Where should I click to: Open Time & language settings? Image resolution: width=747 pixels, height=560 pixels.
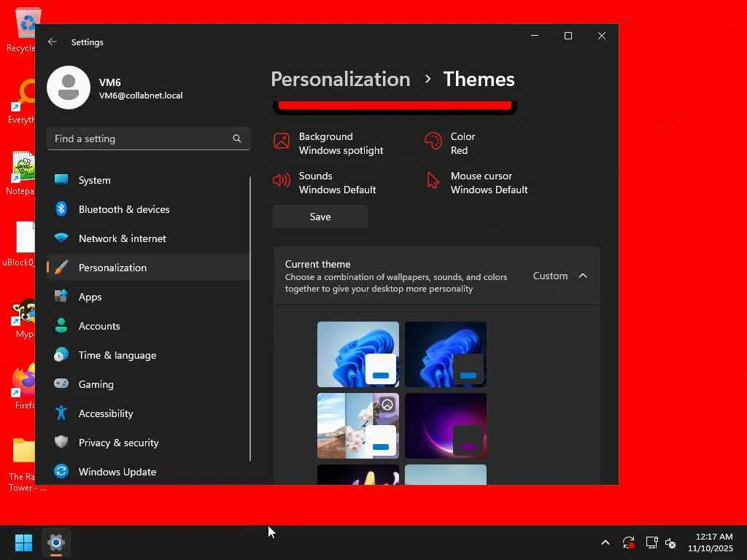(149, 355)
